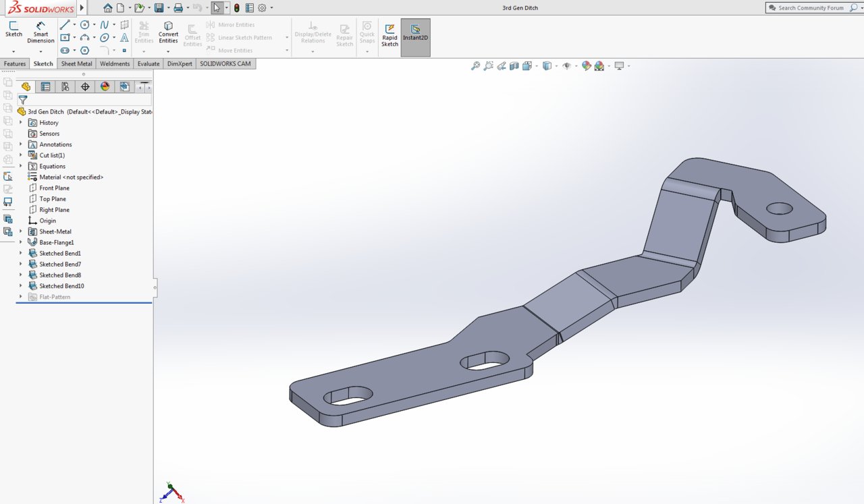
Task: Open the ConfigurationManager tab
Action: [65, 86]
